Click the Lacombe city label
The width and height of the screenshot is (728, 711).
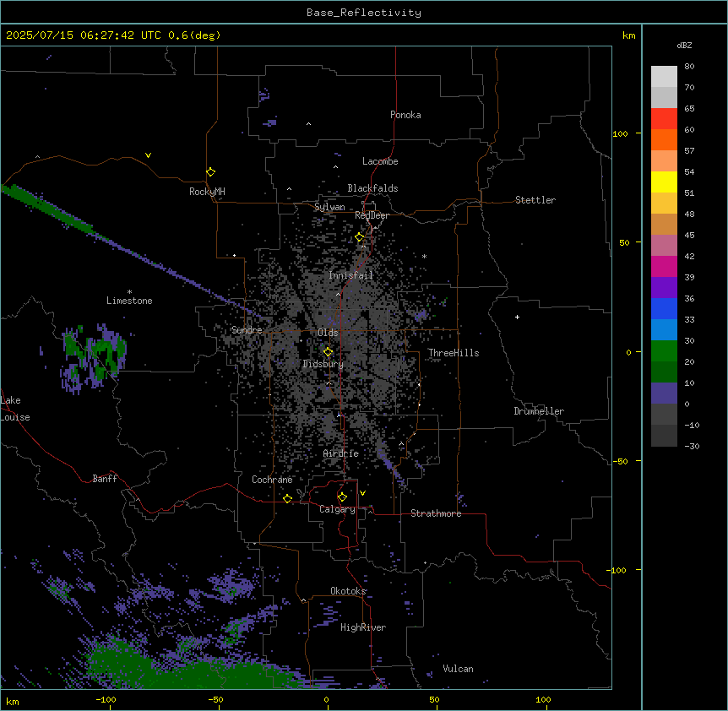coord(380,161)
